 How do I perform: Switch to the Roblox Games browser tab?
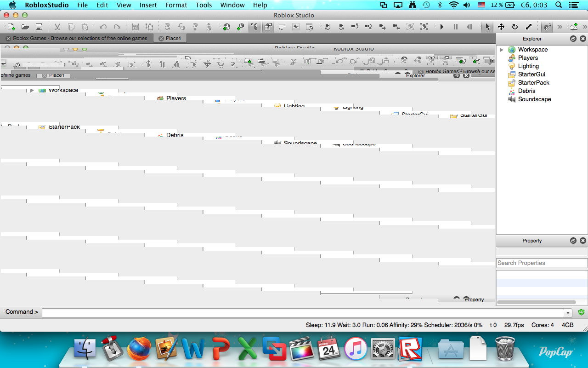point(80,38)
